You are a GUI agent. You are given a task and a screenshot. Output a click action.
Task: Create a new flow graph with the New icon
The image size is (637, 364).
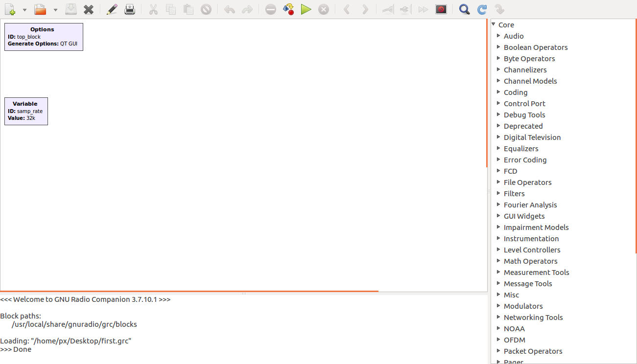pos(10,9)
